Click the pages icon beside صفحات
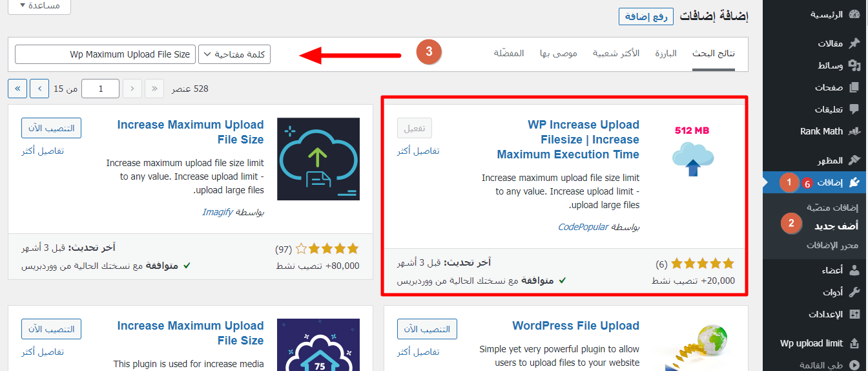868x371 pixels. coord(854,87)
